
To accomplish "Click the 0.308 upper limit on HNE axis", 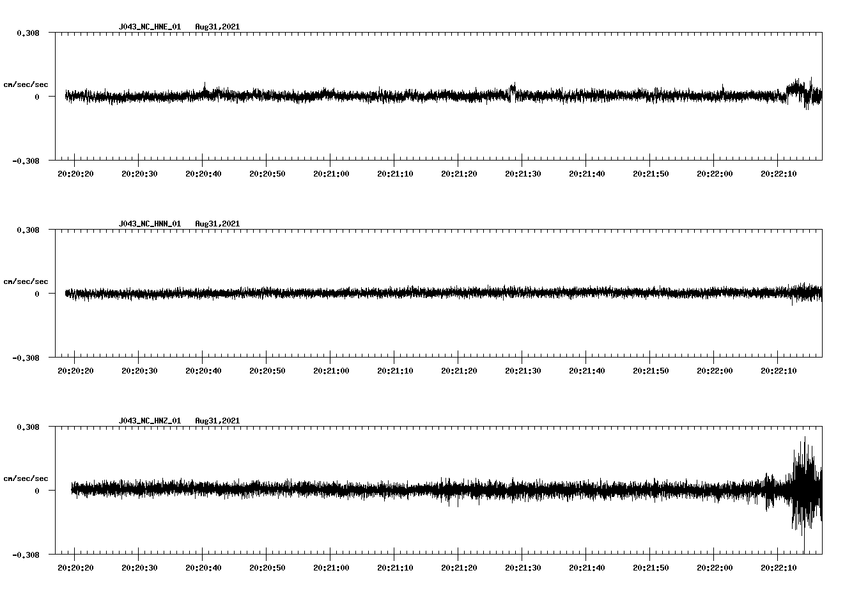I will click(x=28, y=33).
